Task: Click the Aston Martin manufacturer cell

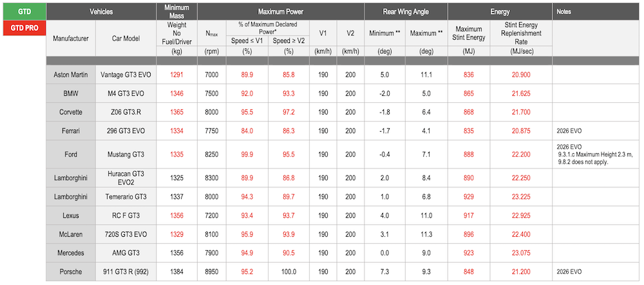Action: coord(71,75)
